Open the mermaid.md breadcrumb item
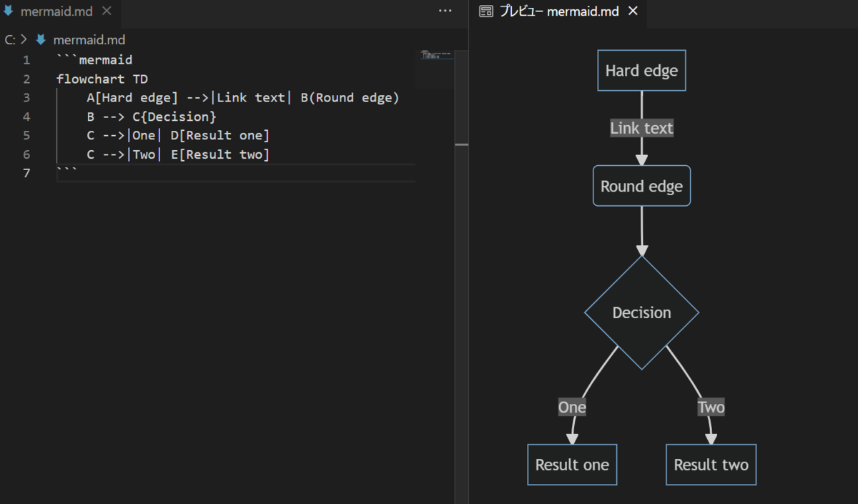 tap(89, 40)
